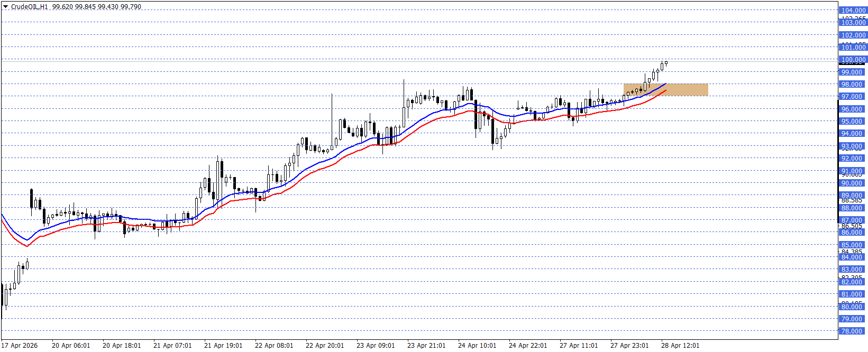868x352 pixels.
Task: Click the 20 Apr 18:01 time label
Action: [121, 346]
